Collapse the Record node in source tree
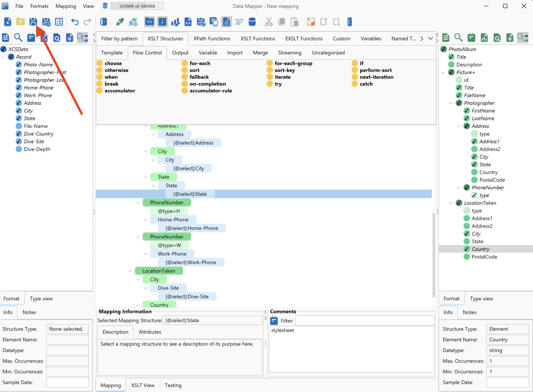The height and width of the screenshot is (392, 533). pyautogui.click(x=4, y=57)
